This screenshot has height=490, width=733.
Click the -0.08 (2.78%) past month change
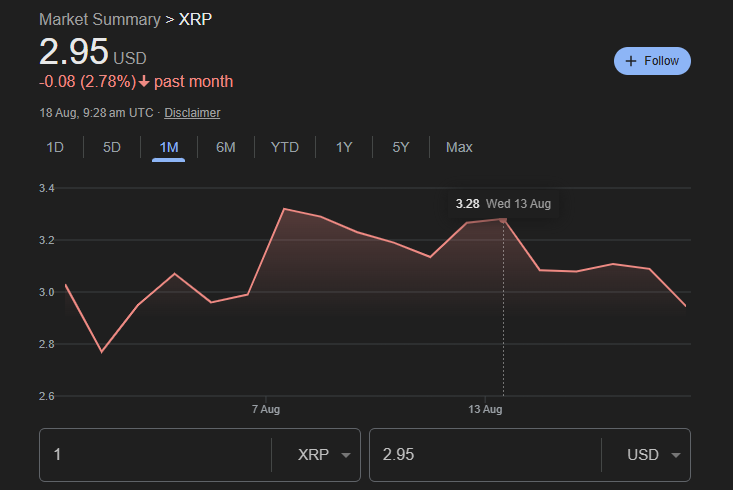click(x=136, y=81)
